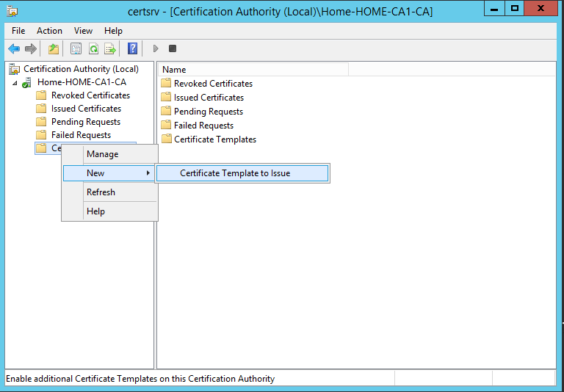The image size is (564, 392).
Task: Start the service with the play icon
Action: pos(156,48)
